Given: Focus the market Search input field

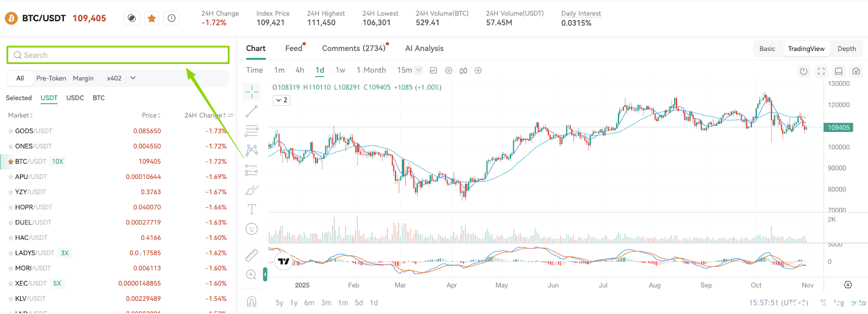Looking at the screenshot, I should pos(118,55).
